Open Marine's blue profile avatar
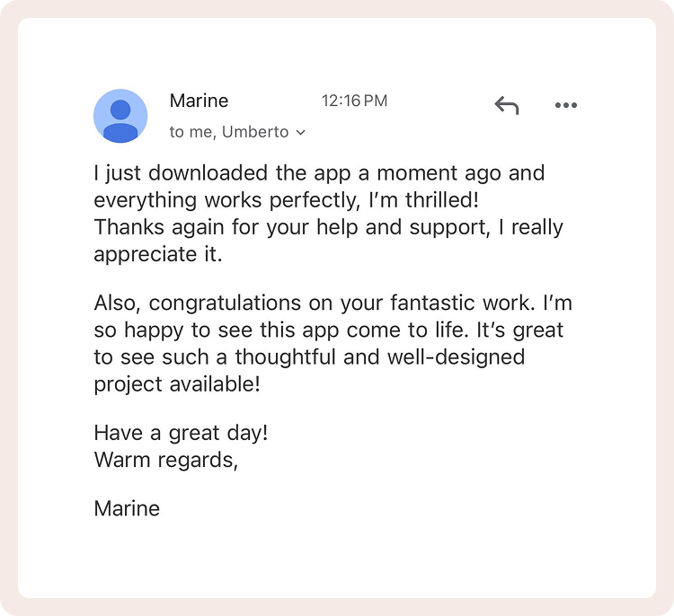This screenshot has width=674, height=616. [x=120, y=116]
